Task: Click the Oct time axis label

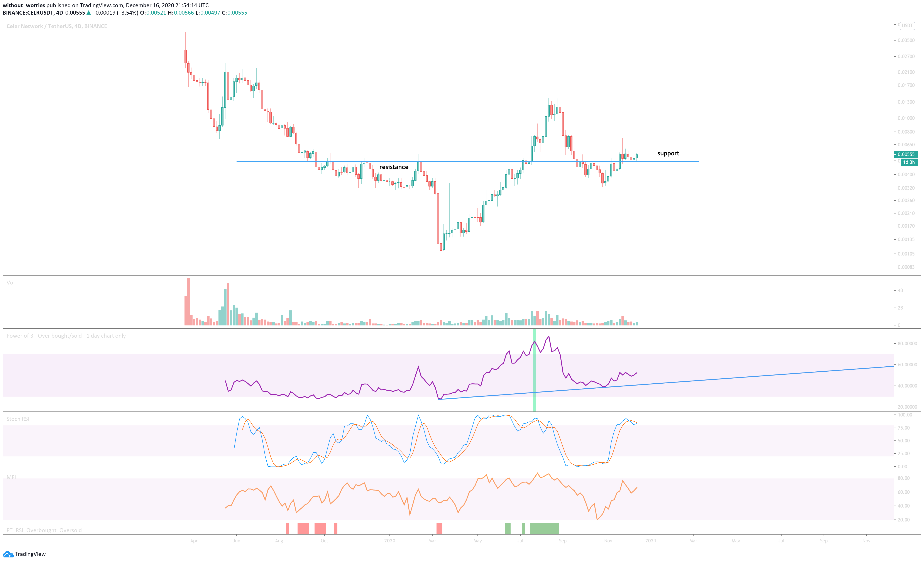Action: (324, 541)
